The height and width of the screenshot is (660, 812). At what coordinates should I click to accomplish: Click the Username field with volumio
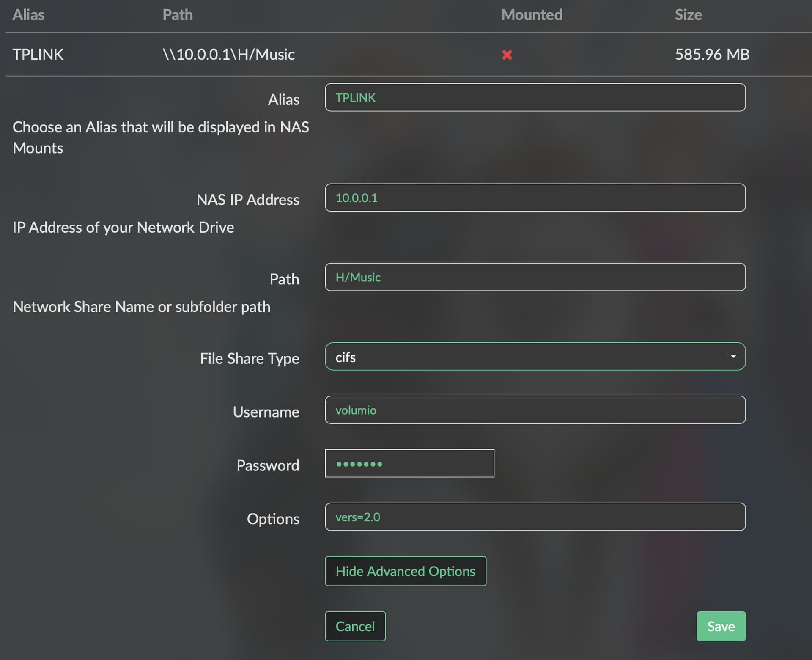tap(535, 410)
